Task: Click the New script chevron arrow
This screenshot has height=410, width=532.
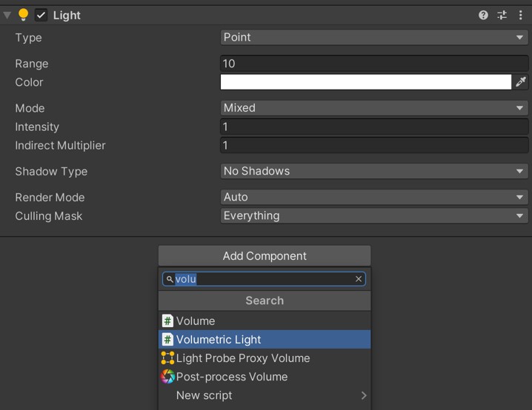Action: 364,395
